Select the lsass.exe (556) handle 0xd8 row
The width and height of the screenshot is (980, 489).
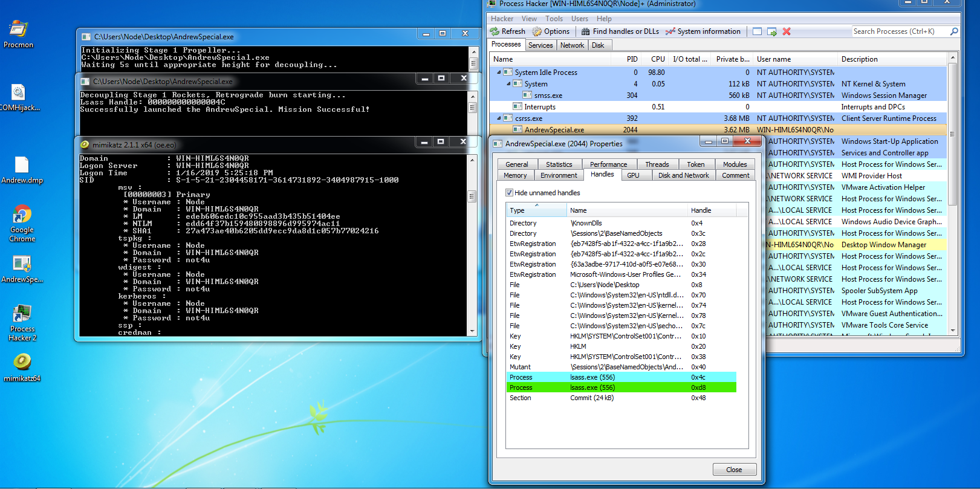(621, 387)
